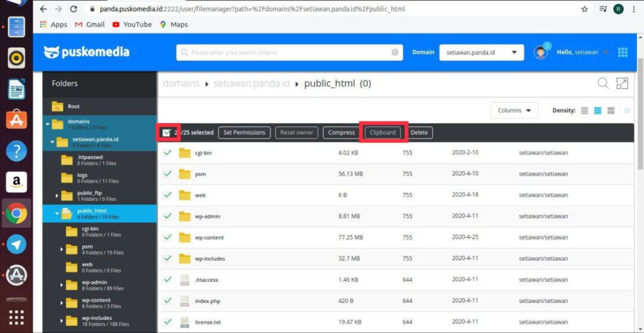644x333 pixels.
Task: Toggle fullscreen file manager view
Action: coord(622,83)
